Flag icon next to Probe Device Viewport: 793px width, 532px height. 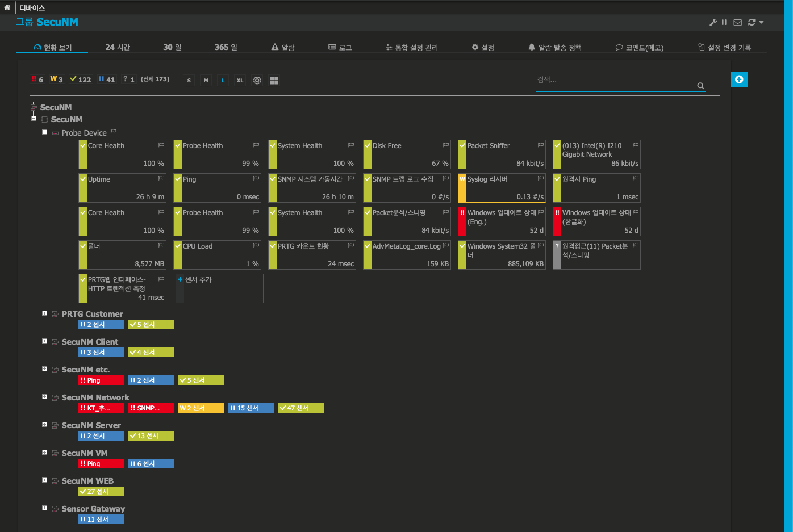[x=114, y=132]
